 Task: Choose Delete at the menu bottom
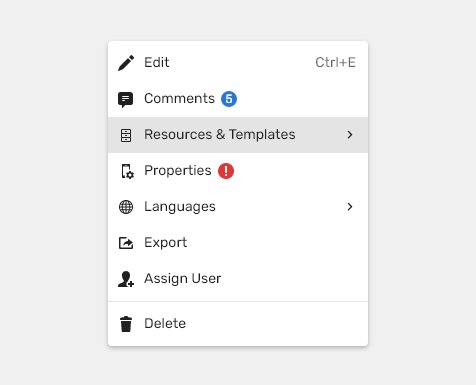(x=238, y=324)
